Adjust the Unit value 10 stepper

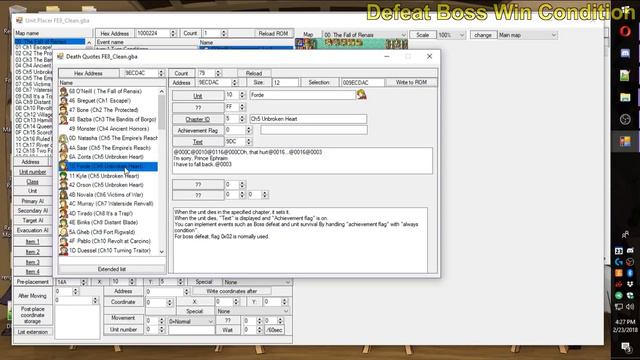pos(242,95)
